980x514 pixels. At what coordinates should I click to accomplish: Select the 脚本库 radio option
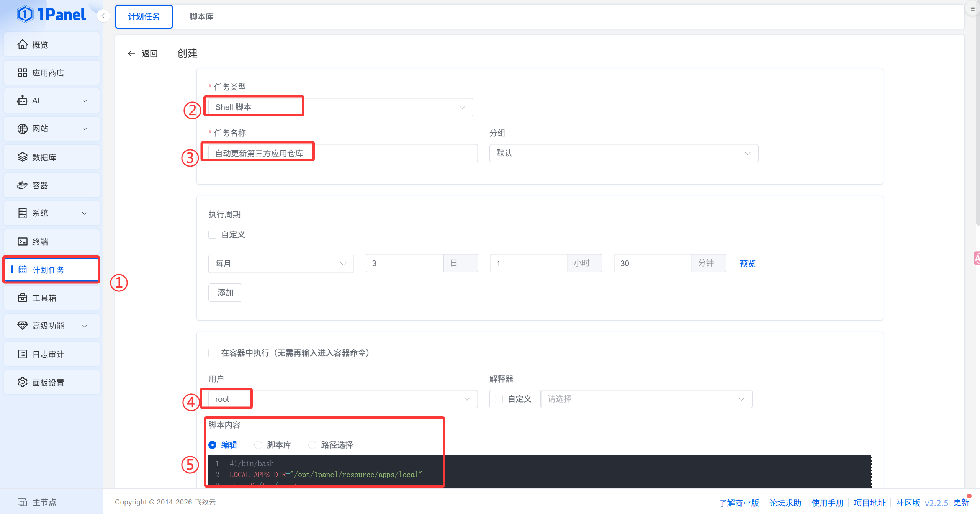258,445
